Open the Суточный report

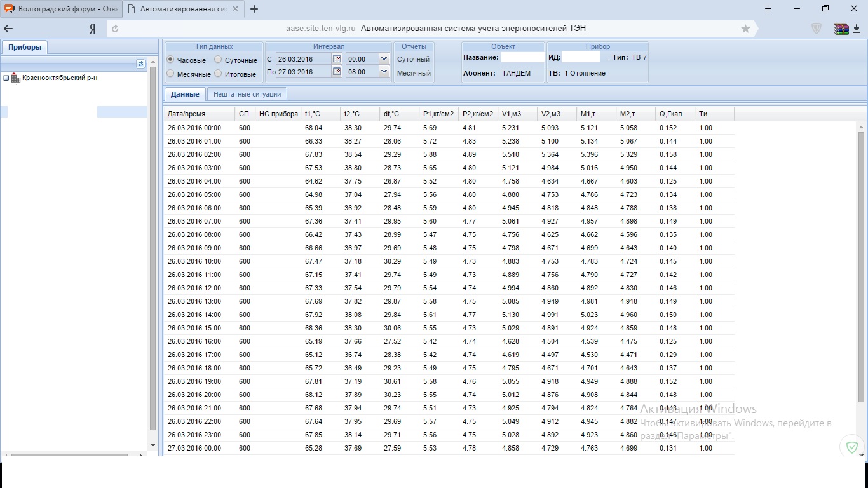[x=413, y=59]
